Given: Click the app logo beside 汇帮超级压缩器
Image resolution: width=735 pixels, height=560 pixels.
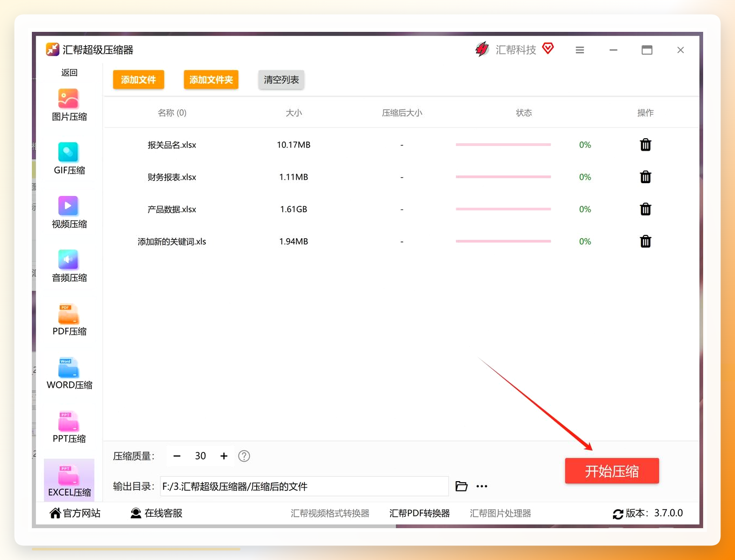Looking at the screenshot, I should (52, 50).
